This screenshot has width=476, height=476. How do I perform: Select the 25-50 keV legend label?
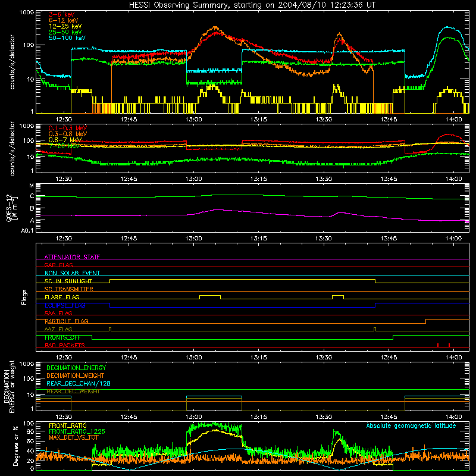(x=65, y=32)
